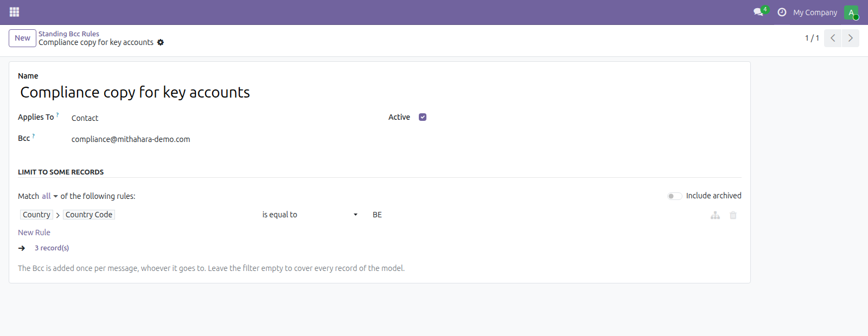This screenshot has width=868, height=336.
Task: View the 3 record(s) link
Action: 52,248
